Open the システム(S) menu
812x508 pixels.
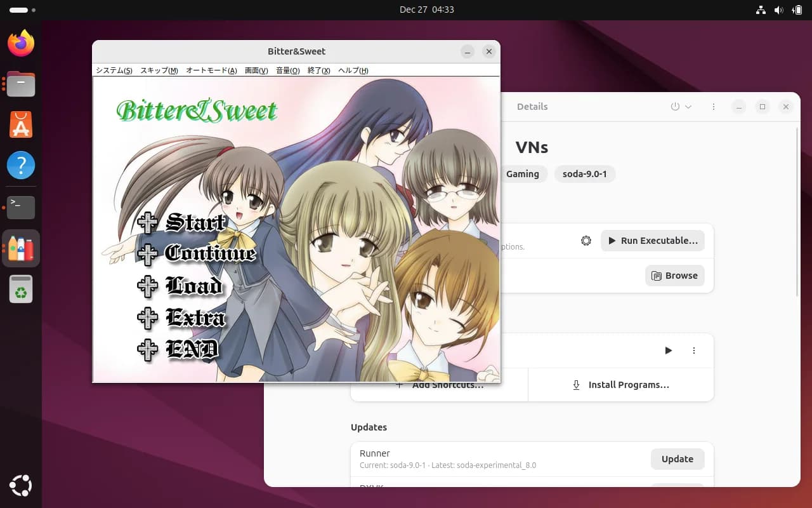114,70
